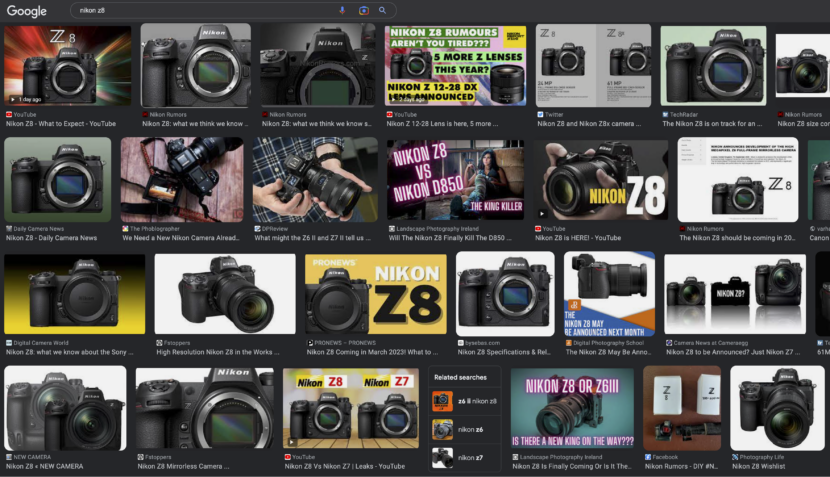
Task: Click 'Nikon Z8 - What to Expect - YouTube' caption
Action: 61,124
